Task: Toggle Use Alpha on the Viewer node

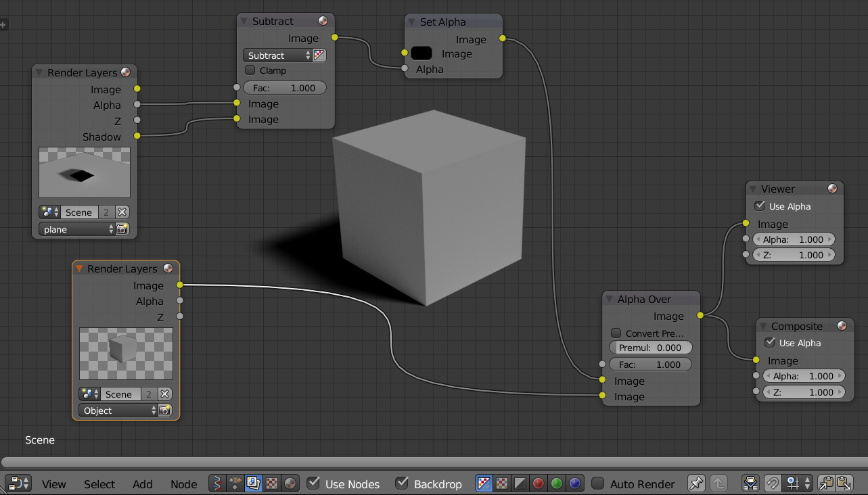Action: [760, 206]
